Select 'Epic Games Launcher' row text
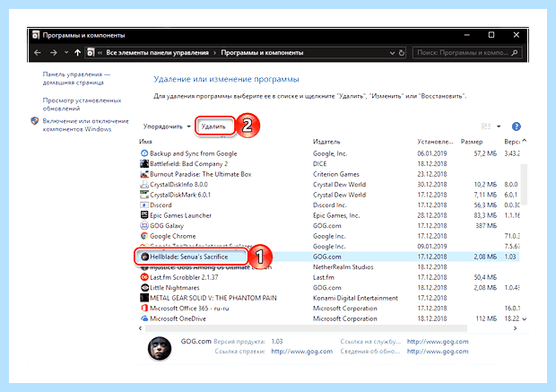This screenshot has width=556, height=392. (180, 215)
